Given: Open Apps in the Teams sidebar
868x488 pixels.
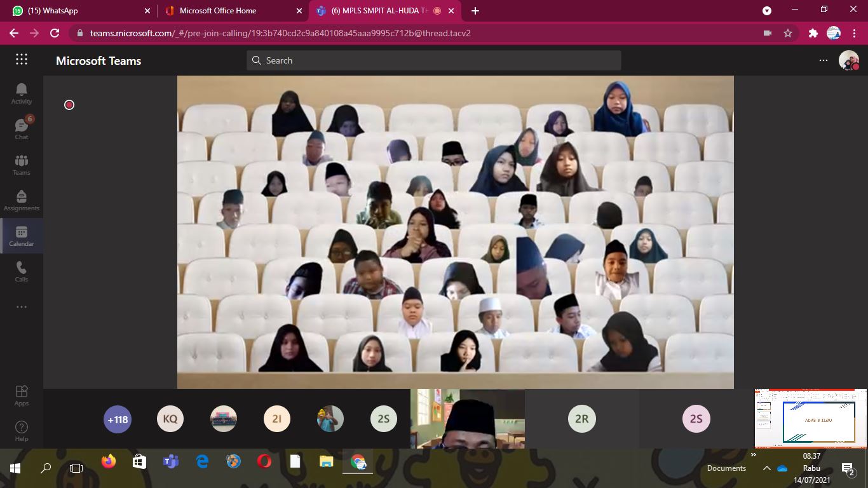Looking at the screenshot, I should pyautogui.click(x=22, y=395).
